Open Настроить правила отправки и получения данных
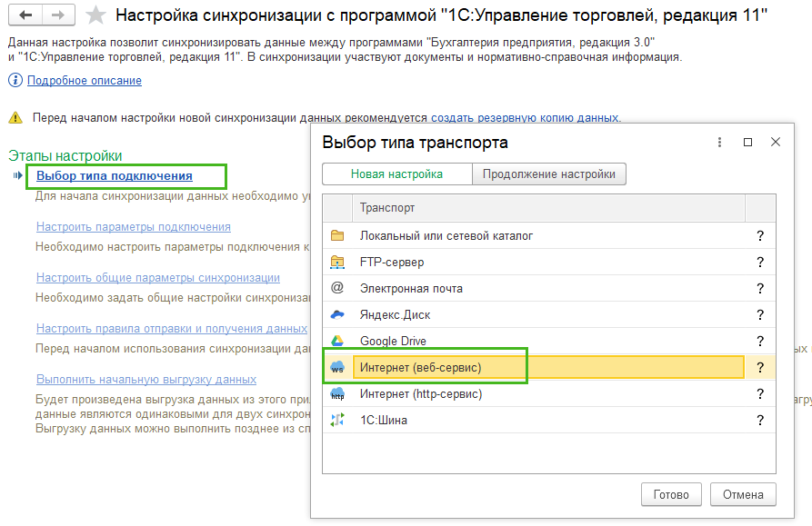 click(172, 329)
